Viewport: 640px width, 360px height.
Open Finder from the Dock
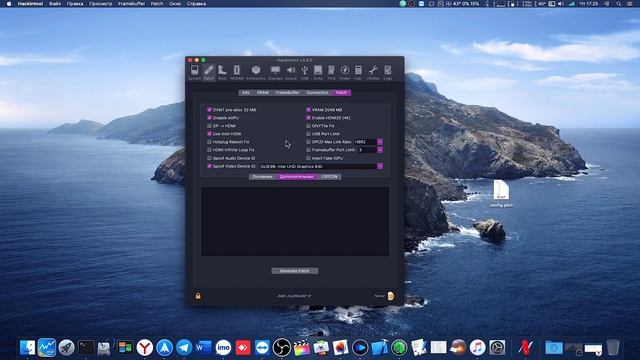point(27,348)
